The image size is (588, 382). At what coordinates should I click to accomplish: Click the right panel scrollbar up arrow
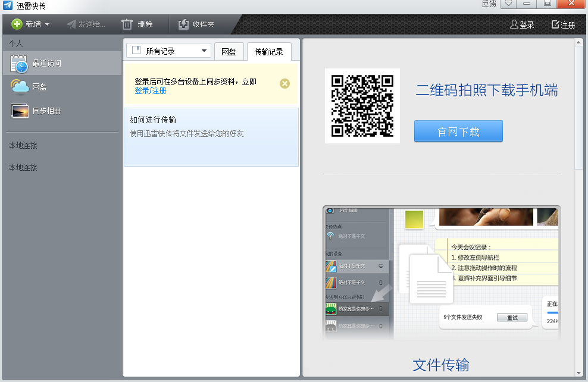pos(579,42)
